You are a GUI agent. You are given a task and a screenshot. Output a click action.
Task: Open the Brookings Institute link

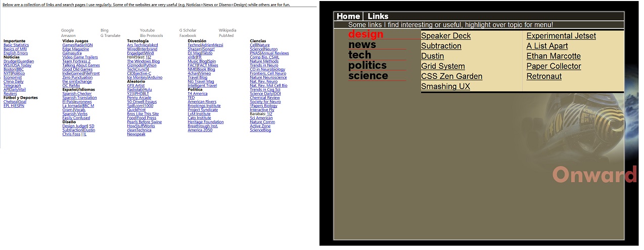click(204, 106)
